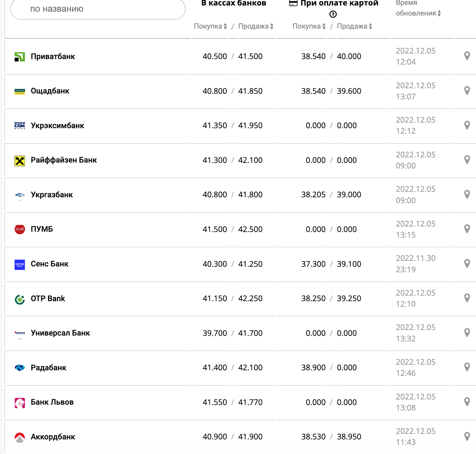Open the Универсал Банк link
476x454 pixels.
(60, 333)
